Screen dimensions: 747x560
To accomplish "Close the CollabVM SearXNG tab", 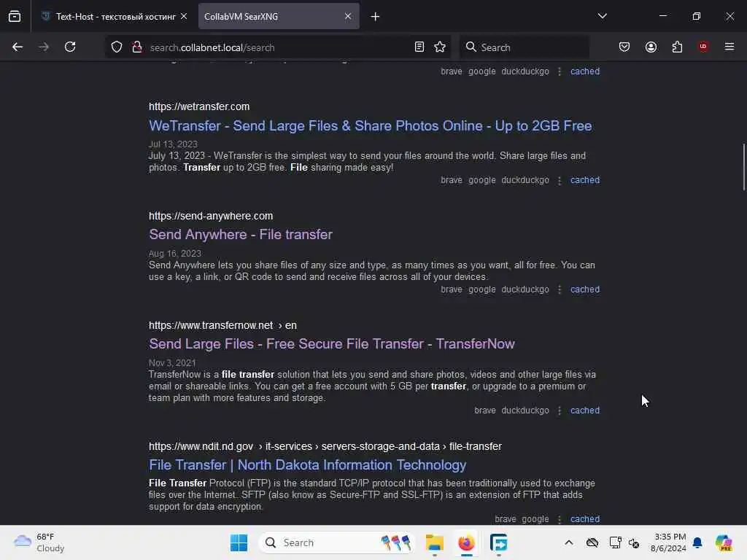I will (348, 16).
